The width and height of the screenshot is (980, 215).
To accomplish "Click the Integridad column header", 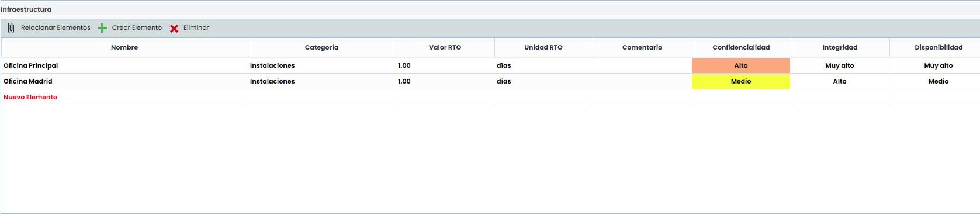I will coord(840,47).
